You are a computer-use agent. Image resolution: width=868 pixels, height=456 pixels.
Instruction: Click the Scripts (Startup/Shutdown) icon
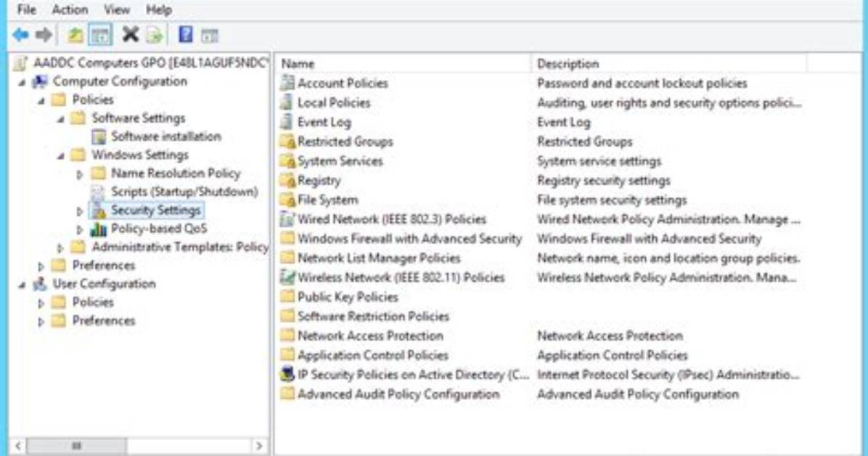[x=98, y=192]
